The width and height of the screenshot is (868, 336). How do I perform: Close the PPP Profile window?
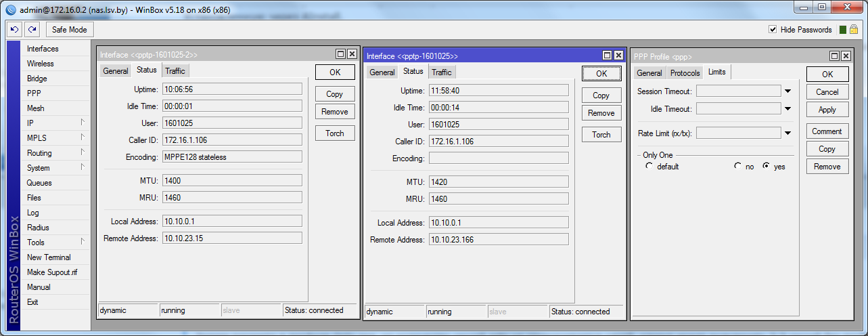[845, 56]
